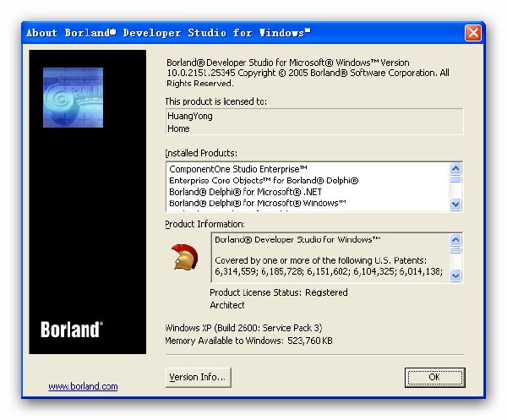Click up arrow in Installed Products list scrollbar
The height and width of the screenshot is (420, 507).
pos(455,168)
